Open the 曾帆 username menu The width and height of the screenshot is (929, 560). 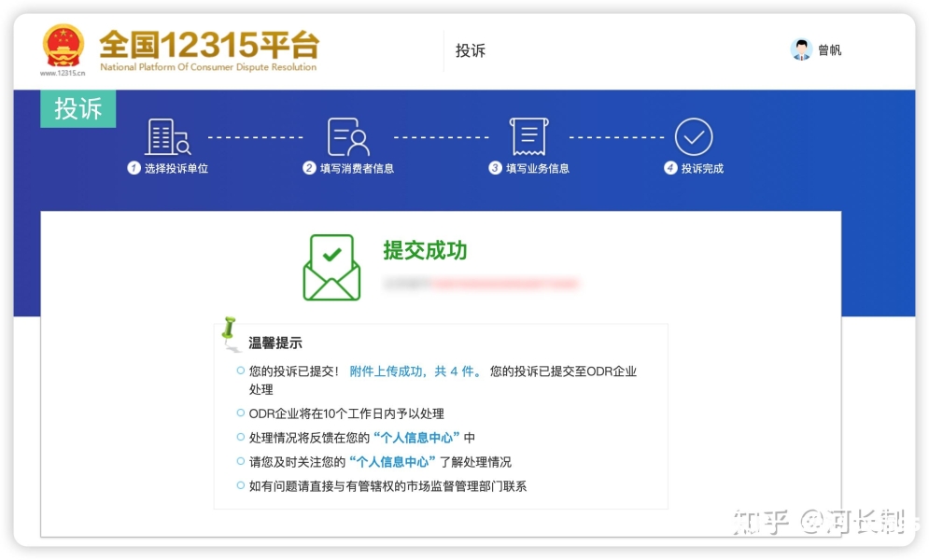(x=829, y=50)
